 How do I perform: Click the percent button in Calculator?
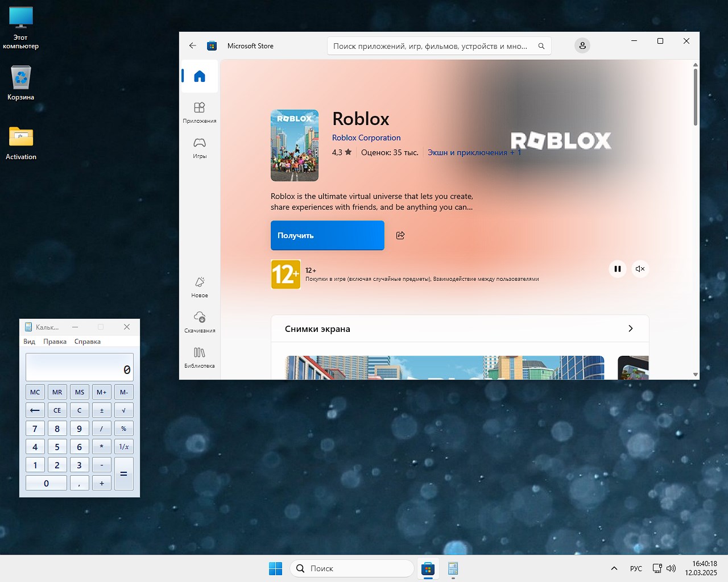[124, 429]
